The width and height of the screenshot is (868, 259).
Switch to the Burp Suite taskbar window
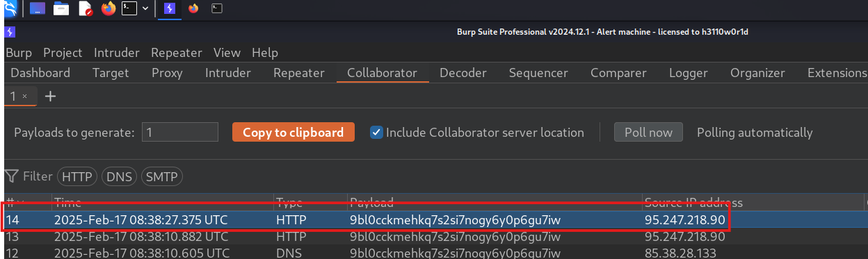click(x=169, y=8)
